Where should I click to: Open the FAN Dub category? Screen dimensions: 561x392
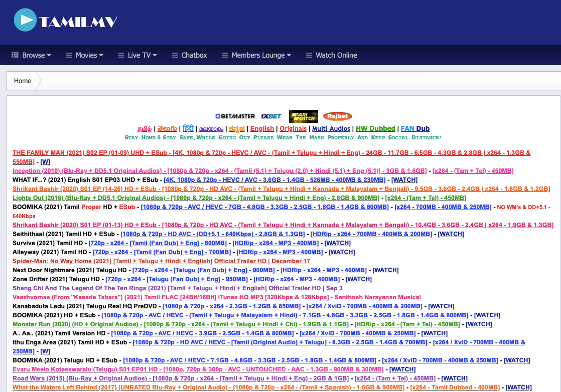[415, 129]
